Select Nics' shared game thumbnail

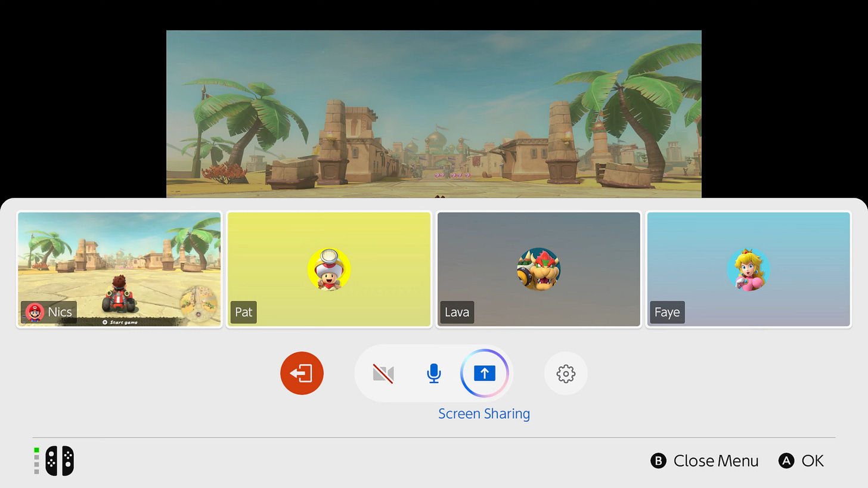point(119,269)
